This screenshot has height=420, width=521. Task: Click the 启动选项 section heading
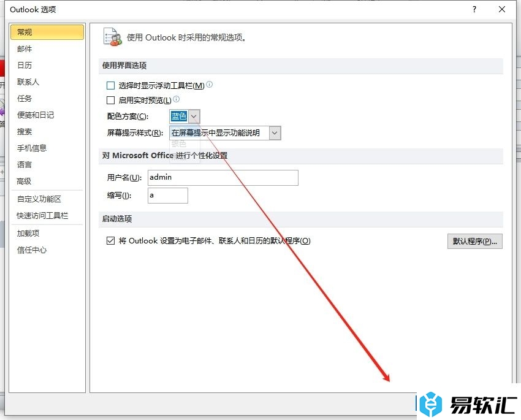[117, 219]
